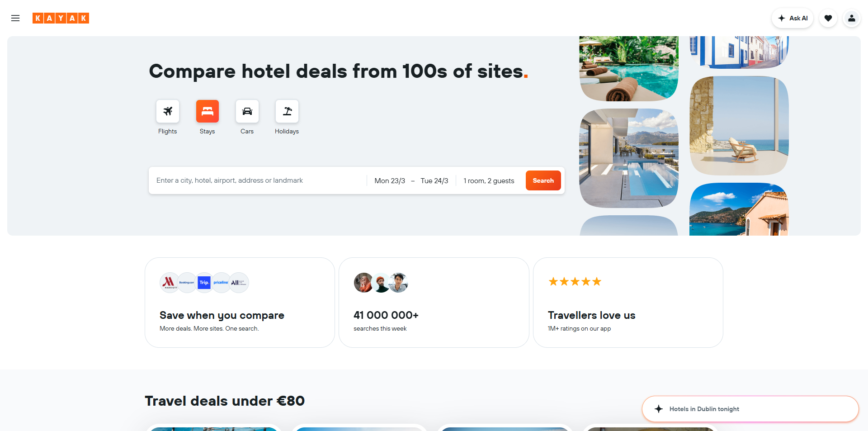Open the hamburger navigation menu
The width and height of the screenshot is (868, 431).
click(15, 18)
